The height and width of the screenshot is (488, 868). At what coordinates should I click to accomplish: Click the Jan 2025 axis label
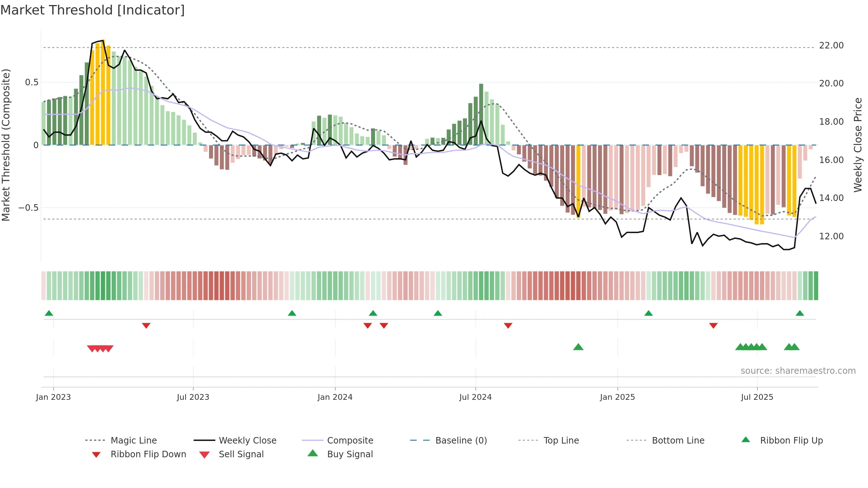617,397
